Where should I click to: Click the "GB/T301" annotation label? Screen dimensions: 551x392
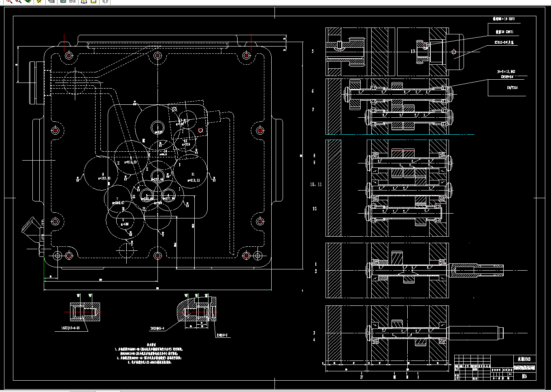[x=512, y=87]
